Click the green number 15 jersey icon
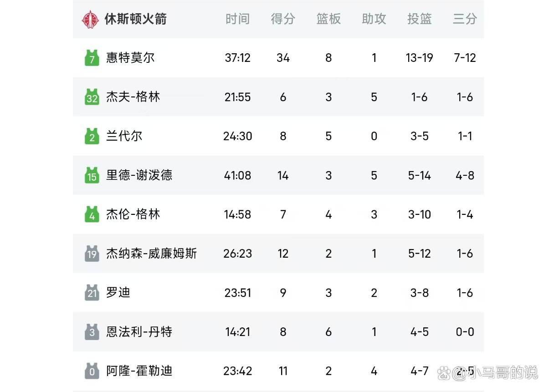This screenshot has height=392, width=549. (92, 175)
